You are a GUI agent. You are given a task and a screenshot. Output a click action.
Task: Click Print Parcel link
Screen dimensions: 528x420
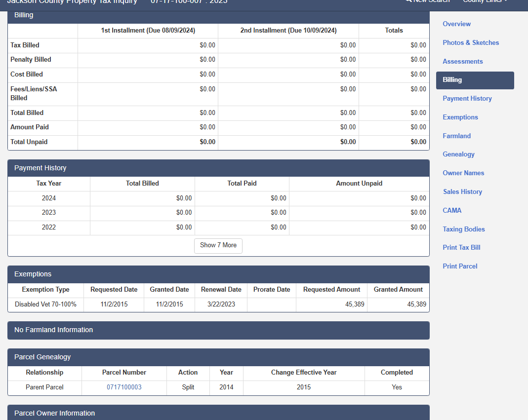click(460, 267)
